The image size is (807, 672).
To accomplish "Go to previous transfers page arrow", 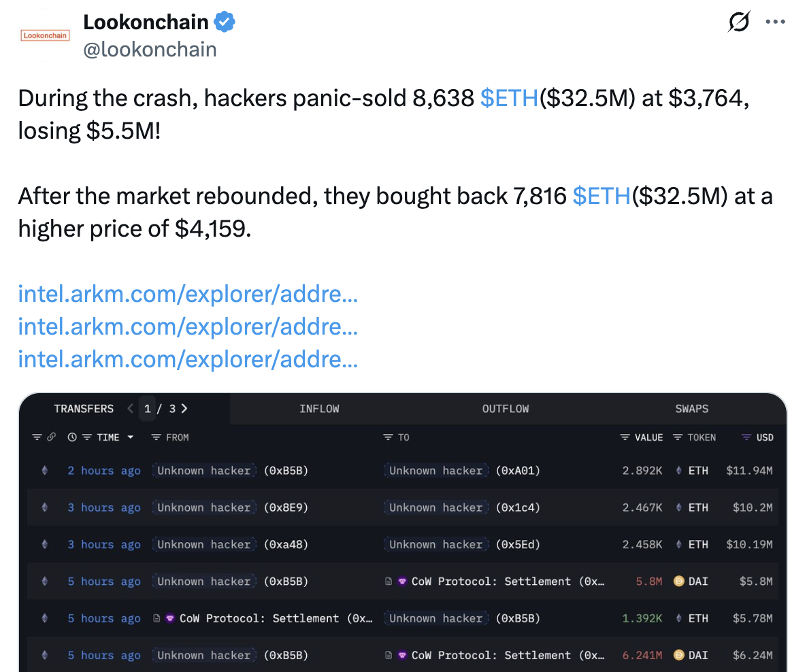I will tap(131, 409).
